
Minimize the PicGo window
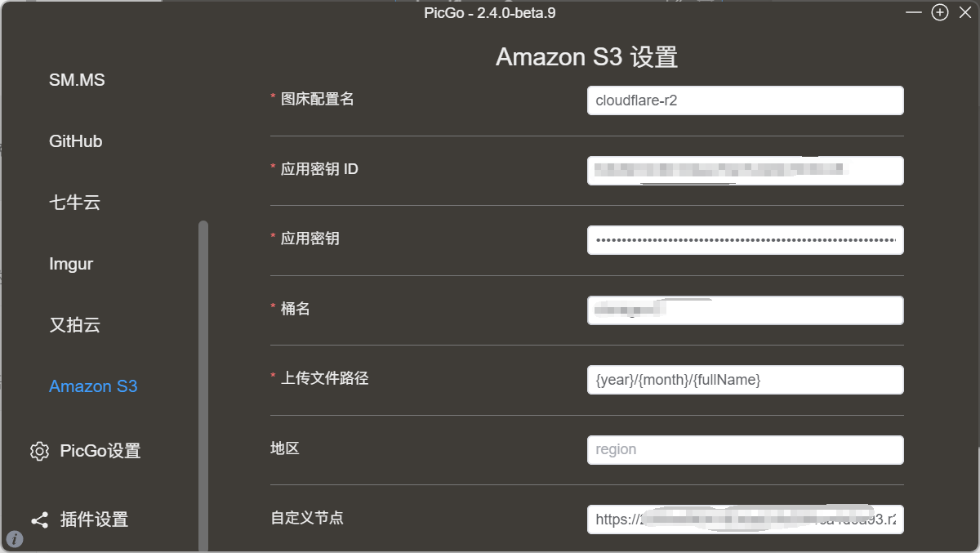click(915, 12)
